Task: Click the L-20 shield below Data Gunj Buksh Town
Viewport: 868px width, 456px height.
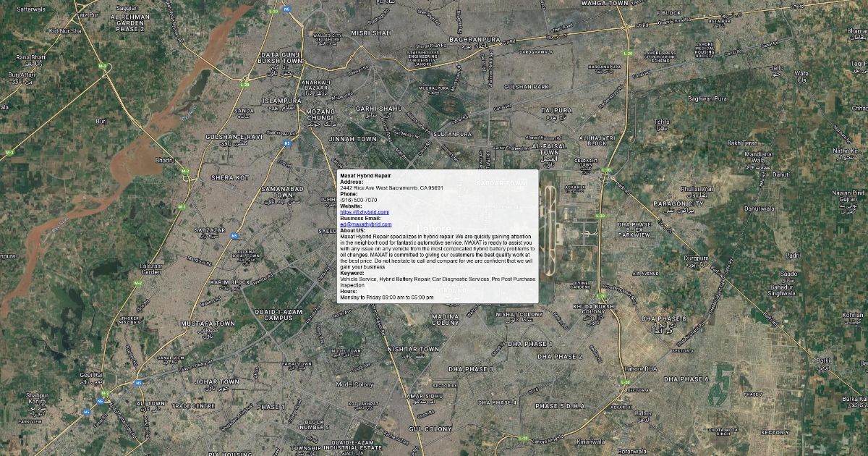Action: click(244, 85)
